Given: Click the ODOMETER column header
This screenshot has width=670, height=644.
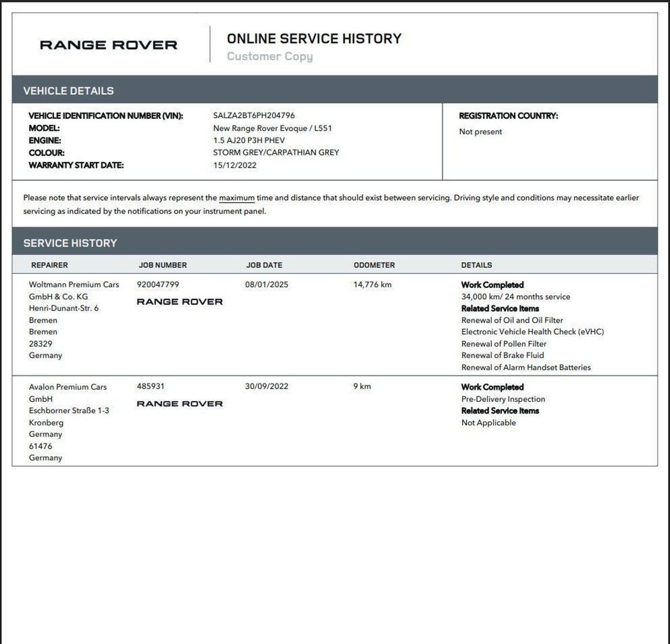Looking at the screenshot, I should tap(374, 265).
